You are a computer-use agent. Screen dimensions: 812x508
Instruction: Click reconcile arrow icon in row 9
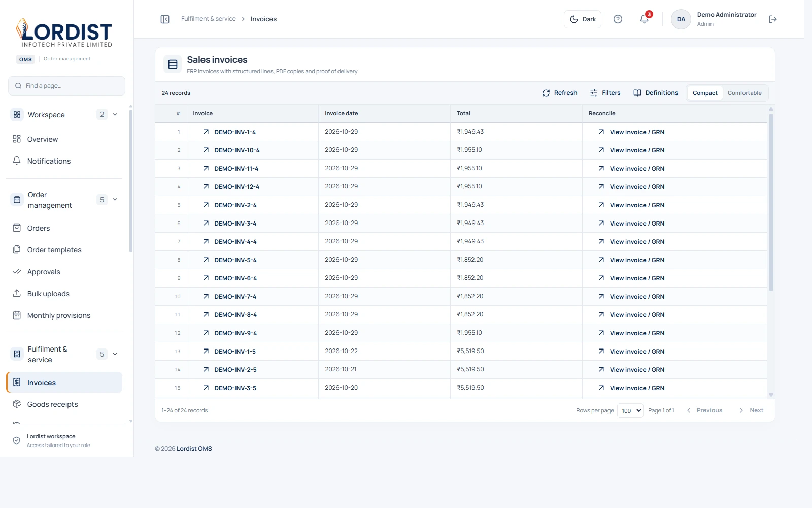[601, 278]
